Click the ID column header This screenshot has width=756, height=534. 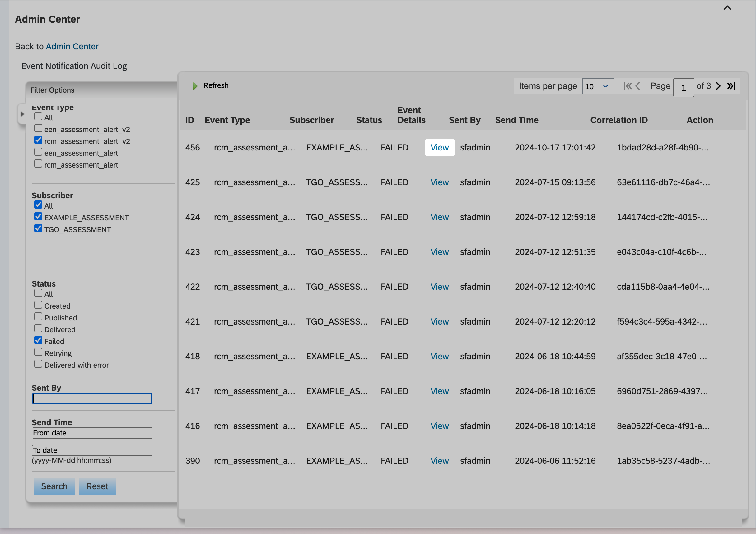pyautogui.click(x=190, y=120)
